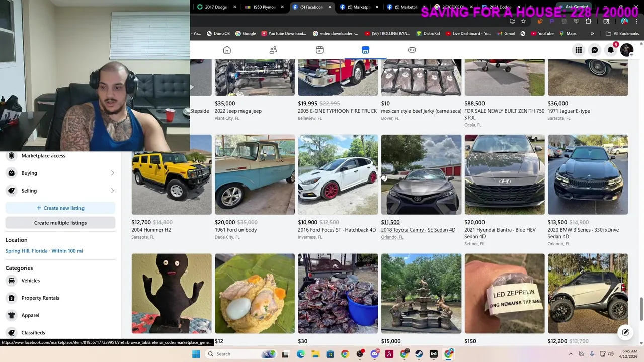Click 1971 Jaguar E-type title
Viewport: 644px width, 362px height.
569,111
